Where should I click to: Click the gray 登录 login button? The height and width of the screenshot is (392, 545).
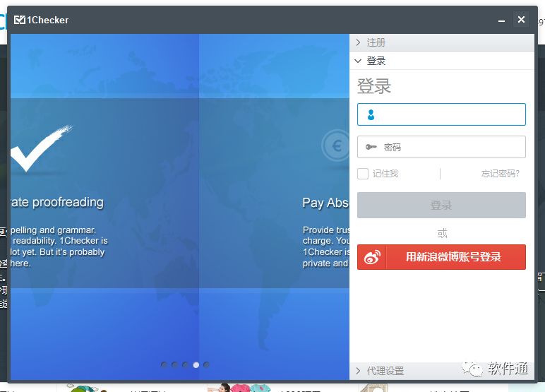441,206
